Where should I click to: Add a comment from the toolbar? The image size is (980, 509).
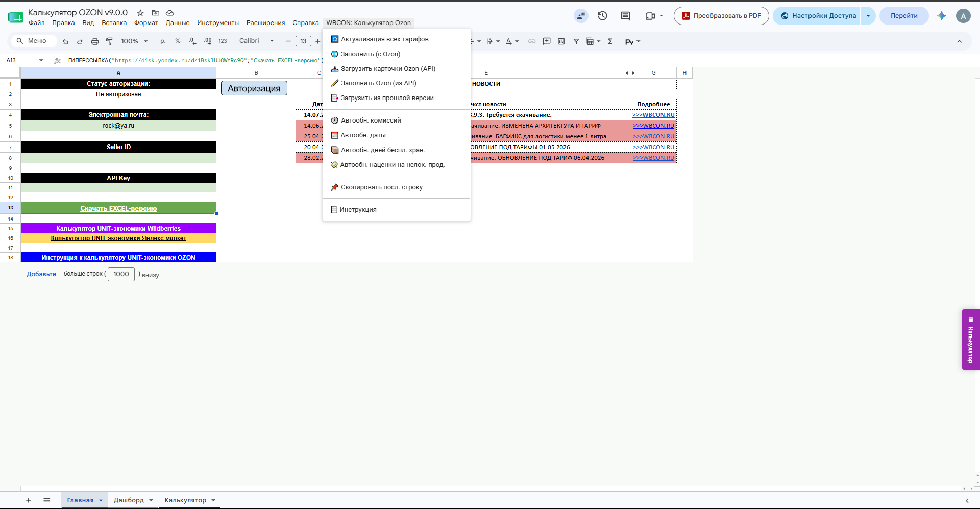click(547, 41)
